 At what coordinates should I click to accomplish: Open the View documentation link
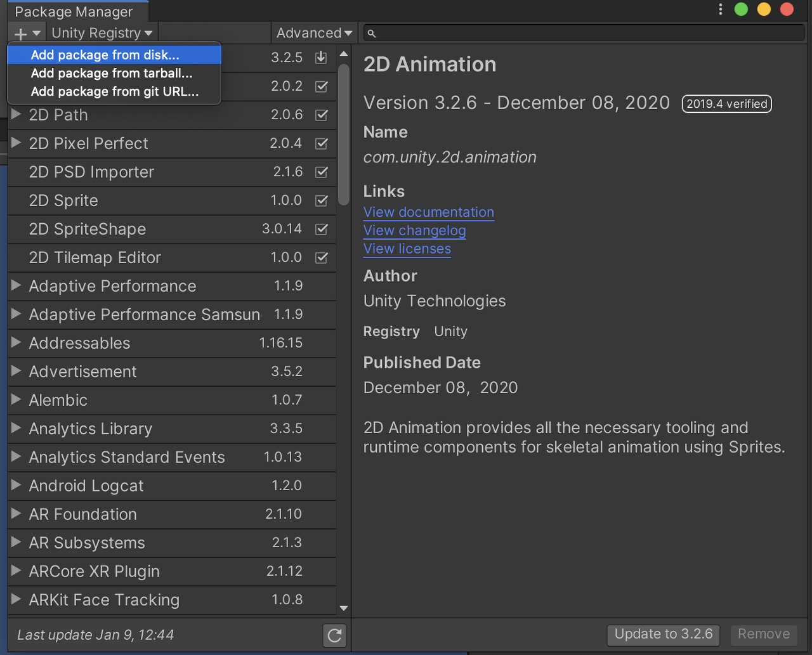pyautogui.click(x=429, y=212)
